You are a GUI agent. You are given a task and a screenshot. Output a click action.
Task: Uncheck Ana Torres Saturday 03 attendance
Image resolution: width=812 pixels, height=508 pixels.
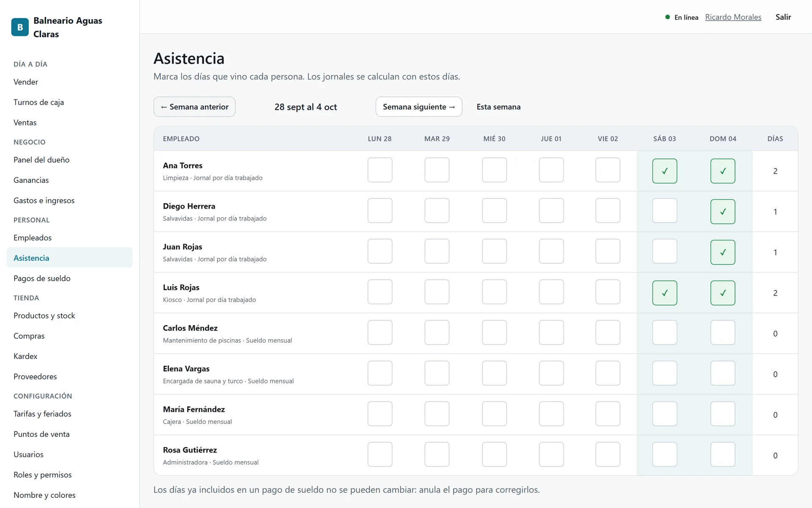pyautogui.click(x=664, y=171)
